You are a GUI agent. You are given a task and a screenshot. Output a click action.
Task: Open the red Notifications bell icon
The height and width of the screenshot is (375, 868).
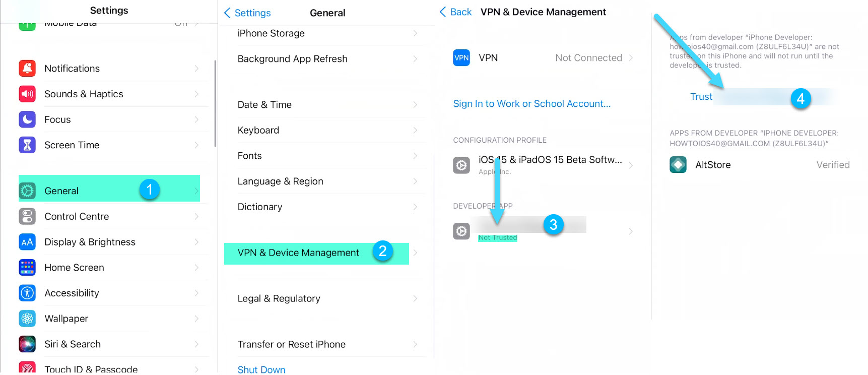click(x=27, y=68)
